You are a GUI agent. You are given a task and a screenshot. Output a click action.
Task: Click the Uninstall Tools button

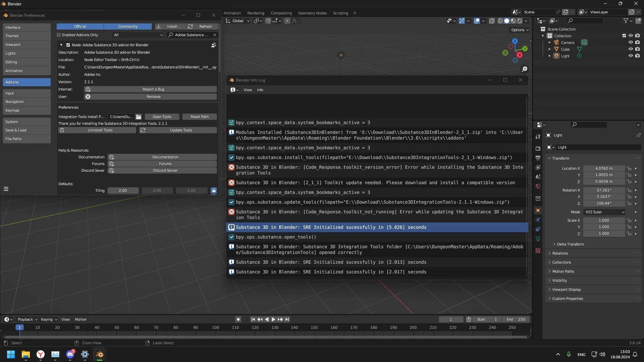pos(97,130)
